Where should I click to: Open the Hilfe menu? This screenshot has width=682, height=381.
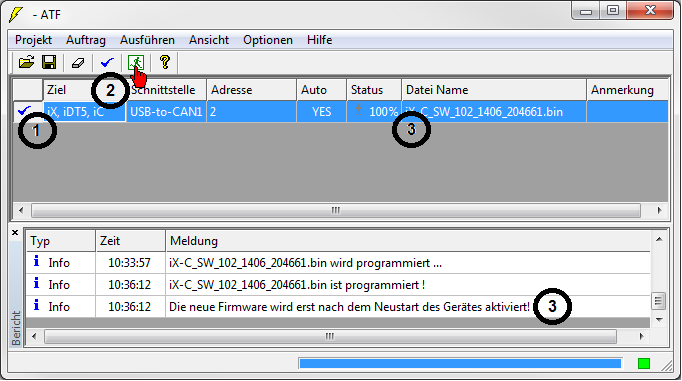[320, 40]
